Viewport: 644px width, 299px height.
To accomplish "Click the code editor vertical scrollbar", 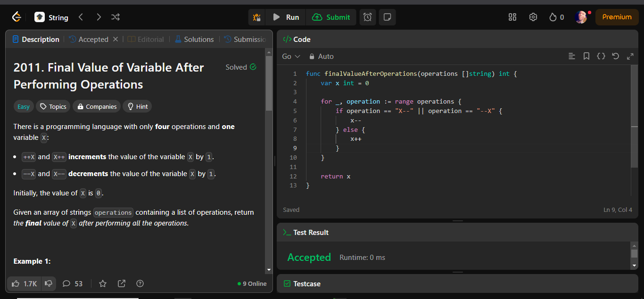I will pos(635,117).
